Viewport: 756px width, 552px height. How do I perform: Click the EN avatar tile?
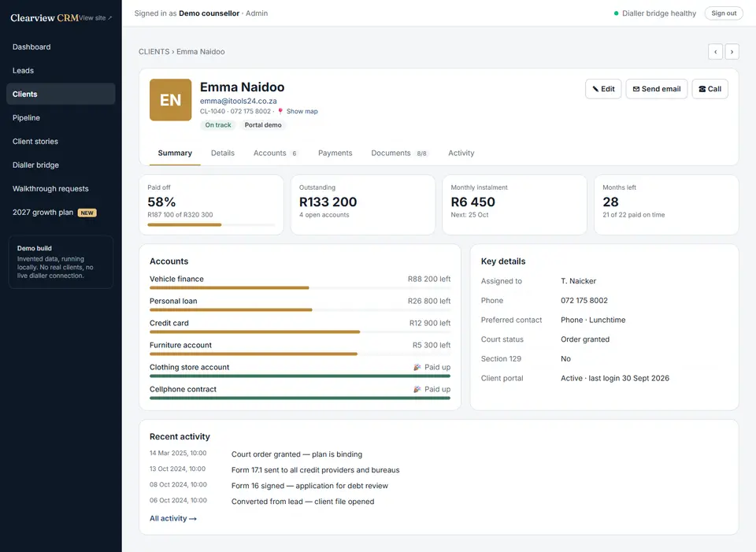click(170, 100)
